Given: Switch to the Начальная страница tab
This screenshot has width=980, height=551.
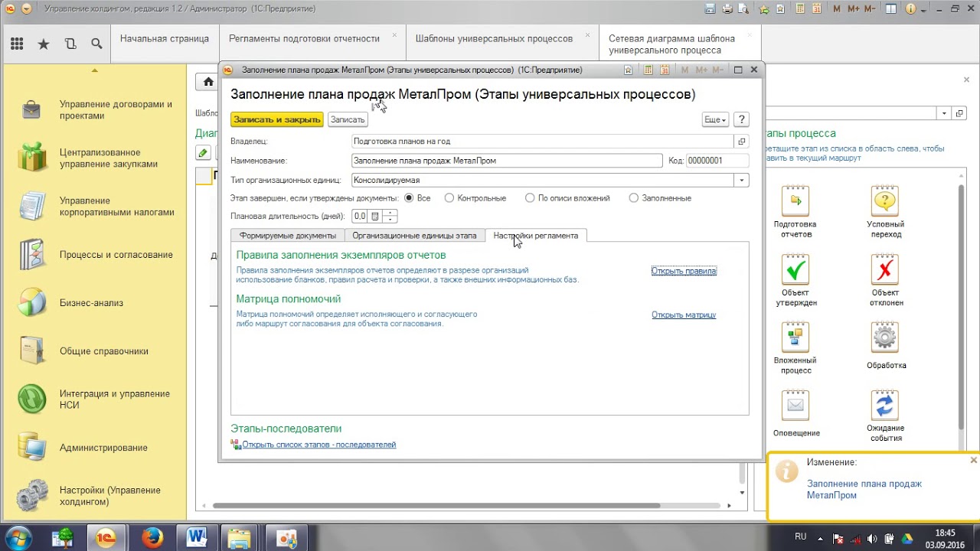Looking at the screenshot, I should [x=164, y=38].
